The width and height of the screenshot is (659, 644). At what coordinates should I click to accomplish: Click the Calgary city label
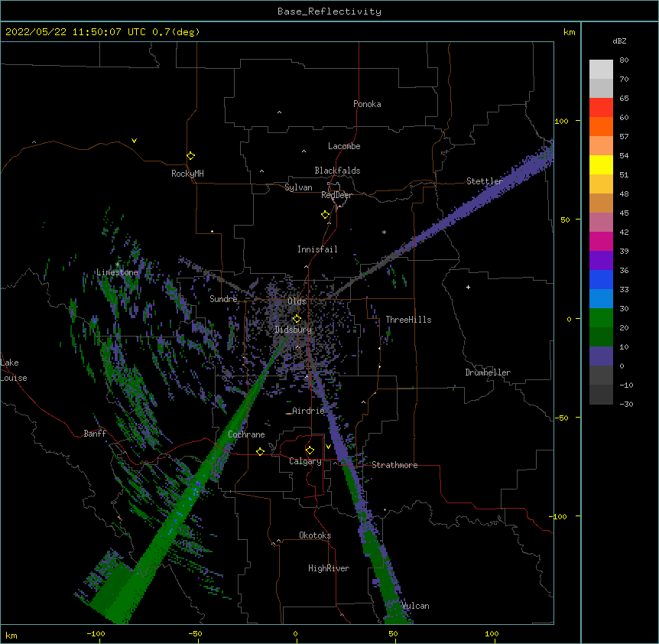pos(306,461)
